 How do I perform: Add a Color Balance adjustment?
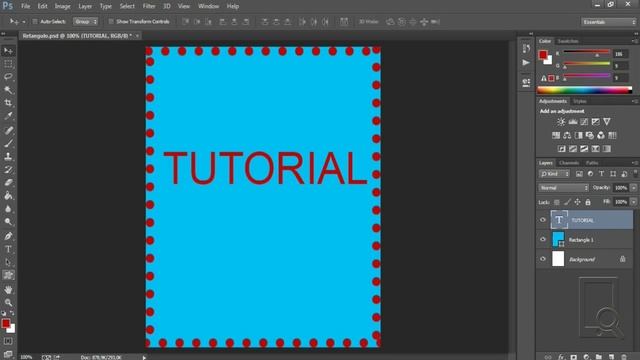(x=567, y=135)
